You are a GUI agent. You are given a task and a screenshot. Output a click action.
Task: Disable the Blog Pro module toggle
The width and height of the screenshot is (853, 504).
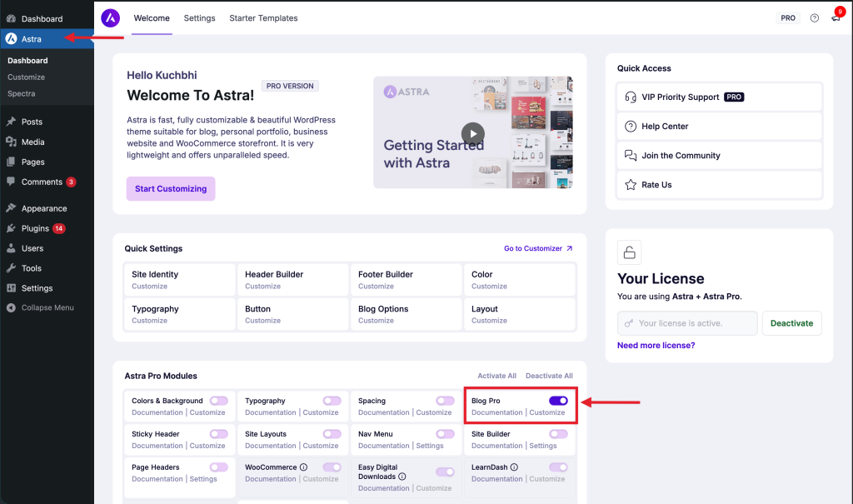pos(558,401)
